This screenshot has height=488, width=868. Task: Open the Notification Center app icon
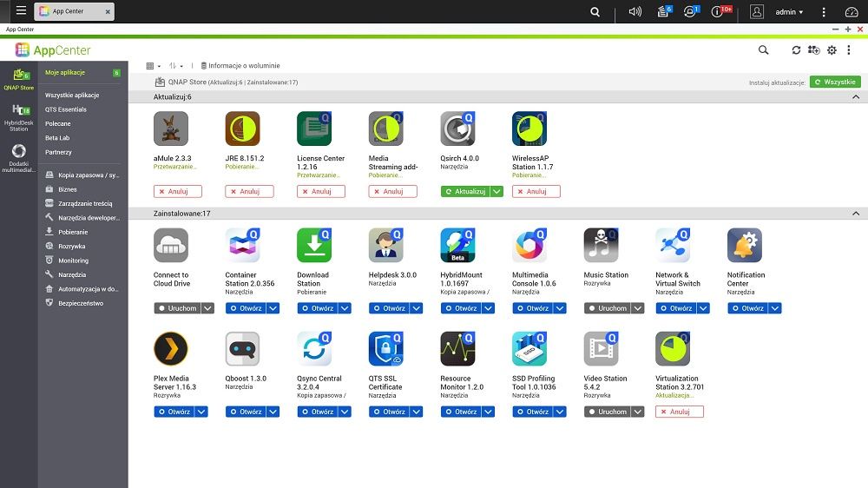point(745,246)
